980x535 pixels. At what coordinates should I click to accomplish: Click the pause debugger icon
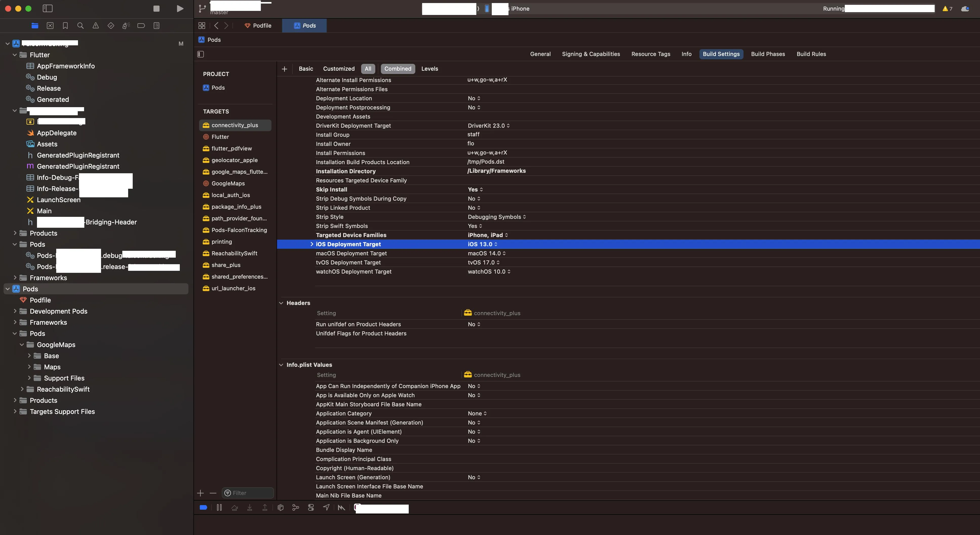(x=219, y=507)
